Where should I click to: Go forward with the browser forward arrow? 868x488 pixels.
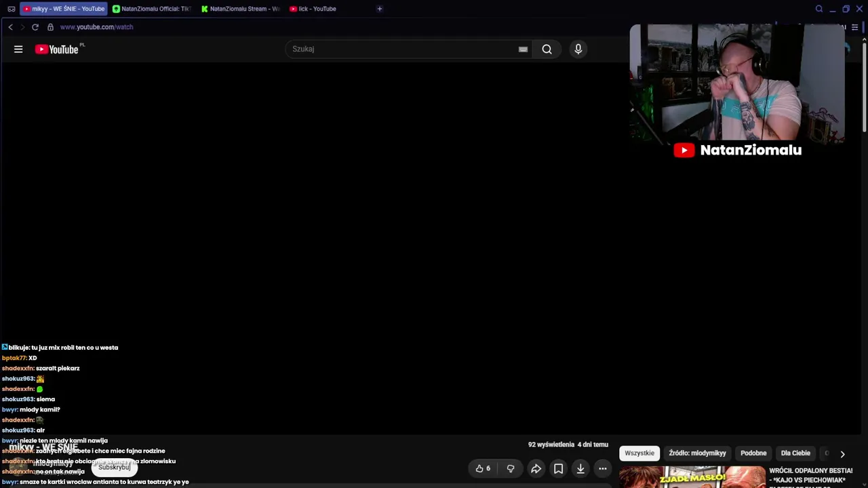point(22,27)
